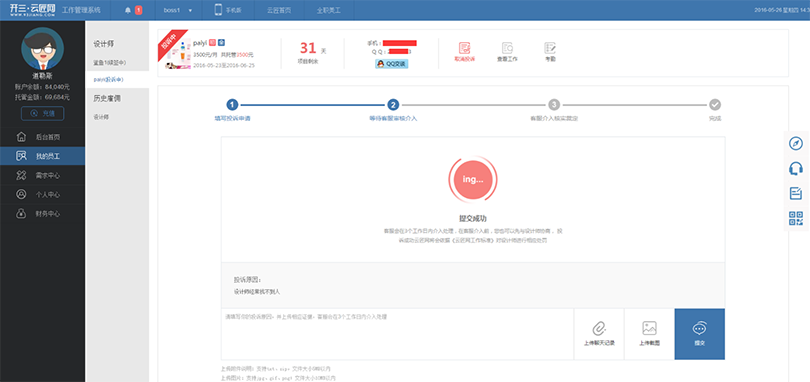Focus the complaint reason text area
The height and width of the screenshot is (382, 810).
tap(397, 334)
